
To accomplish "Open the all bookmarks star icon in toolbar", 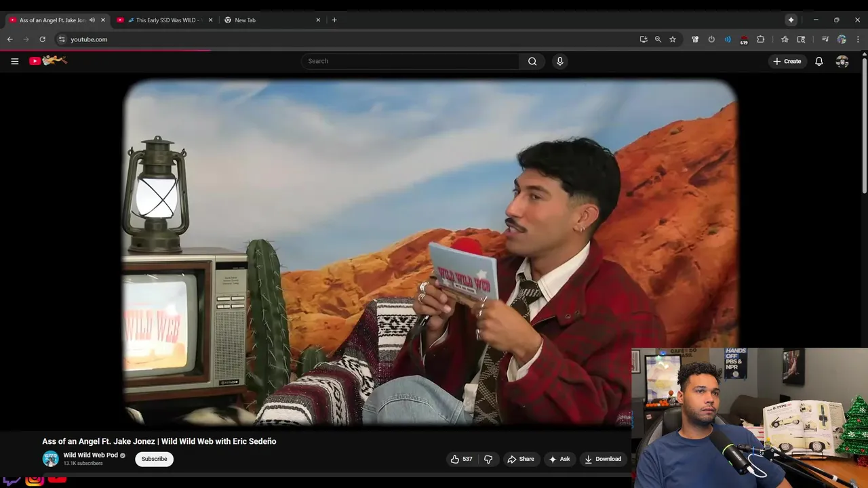I will click(785, 39).
